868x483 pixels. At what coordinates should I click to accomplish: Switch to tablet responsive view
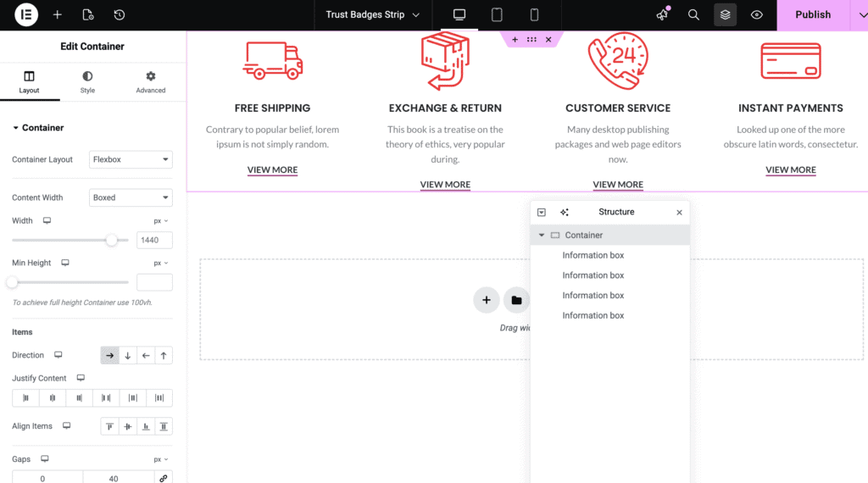(x=497, y=15)
